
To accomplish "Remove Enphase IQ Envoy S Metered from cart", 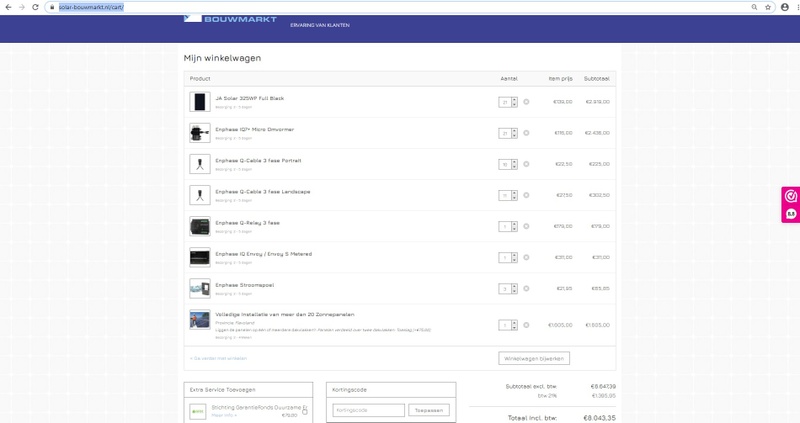I will pyautogui.click(x=526, y=257).
